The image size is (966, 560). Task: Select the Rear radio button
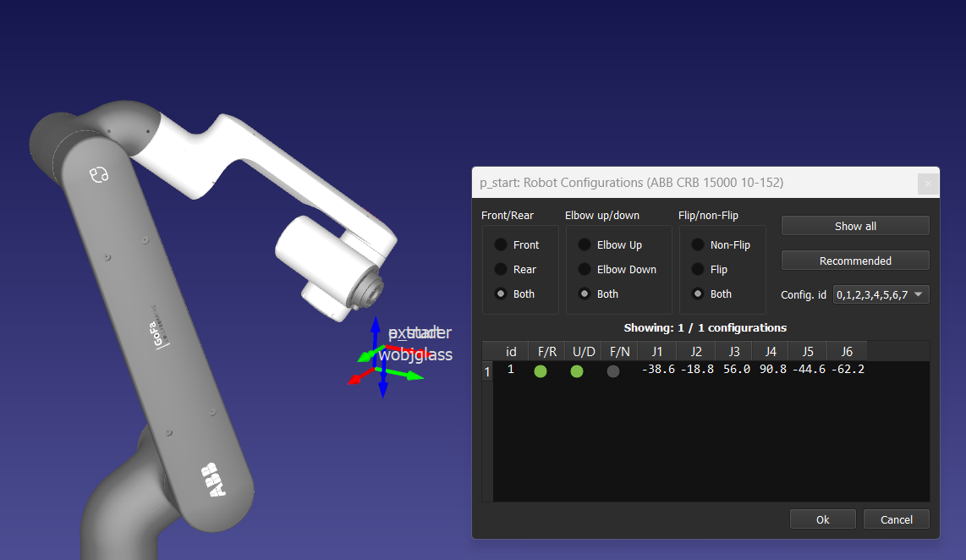pos(502,269)
